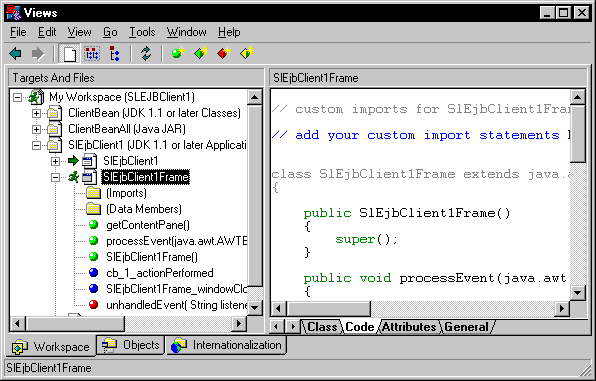The width and height of the screenshot is (596, 381).
Task: Switch to the General tab
Action: coord(466,327)
